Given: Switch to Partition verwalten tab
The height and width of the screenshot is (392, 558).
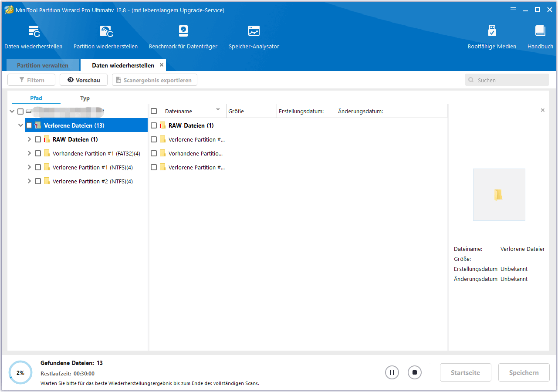Looking at the screenshot, I should click(43, 65).
